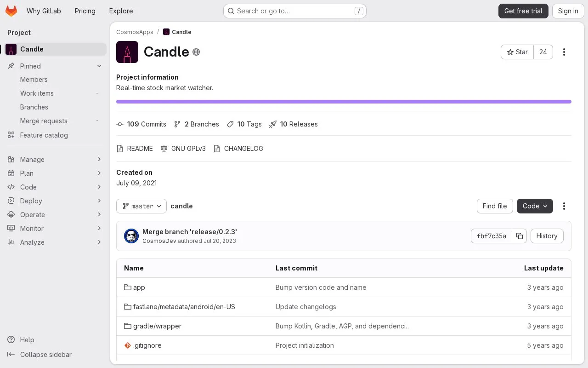Click the public visibility globe icon

coord(196,52)
